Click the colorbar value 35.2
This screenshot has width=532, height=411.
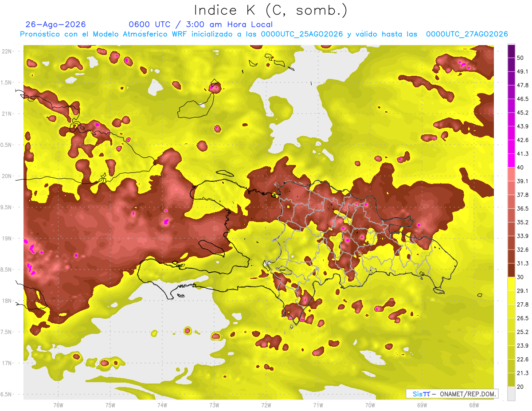pyautogui.click(x=523, y=222)
